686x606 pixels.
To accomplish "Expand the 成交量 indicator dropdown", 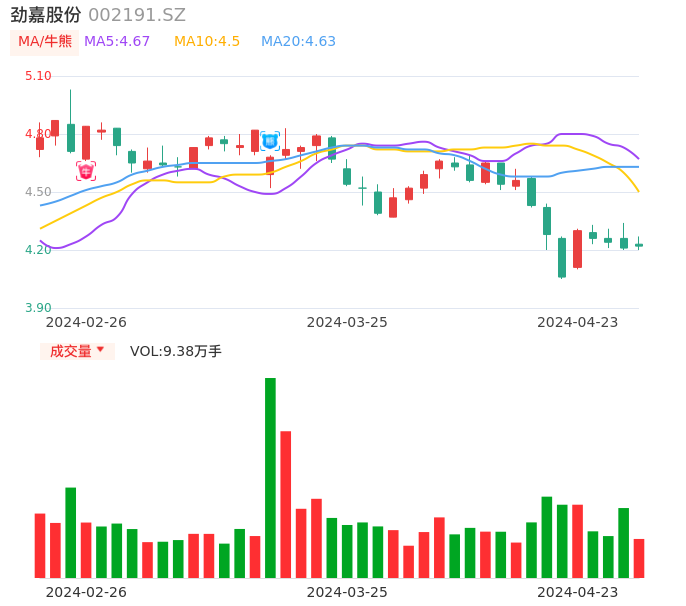I will [x=77, y=351].
